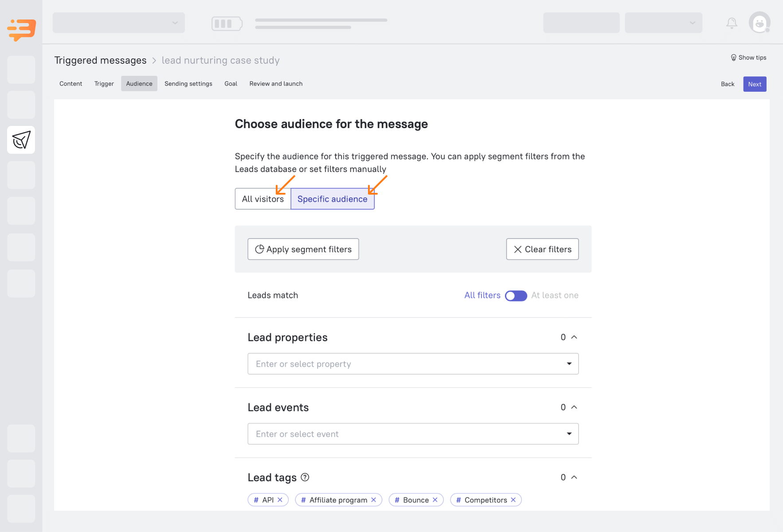Select the All visitors audience option

(262, 199)
